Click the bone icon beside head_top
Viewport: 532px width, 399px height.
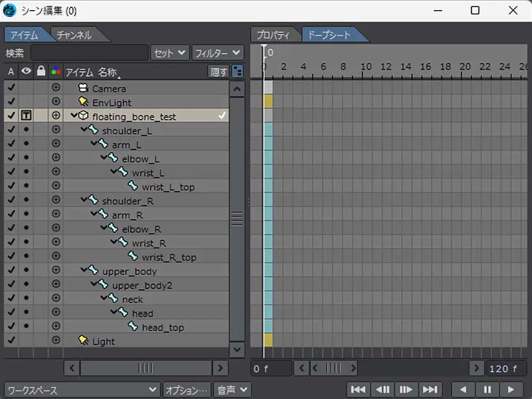[x=132, y=327]
